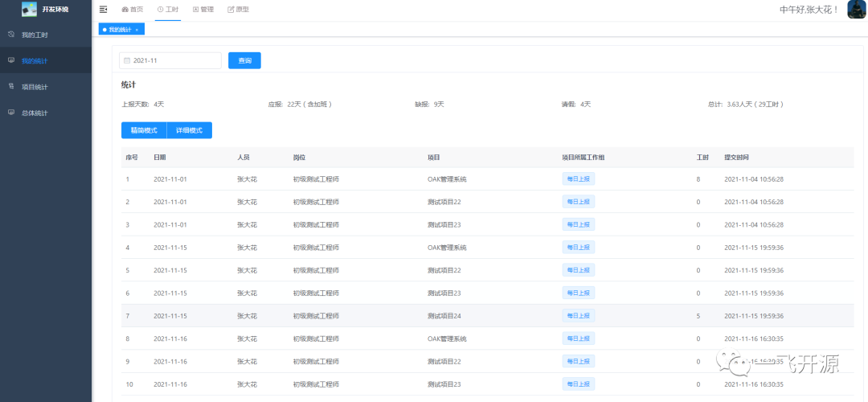The image size is (868, 402).
Task: Click the 日期 column header
Action: (159, 158)
